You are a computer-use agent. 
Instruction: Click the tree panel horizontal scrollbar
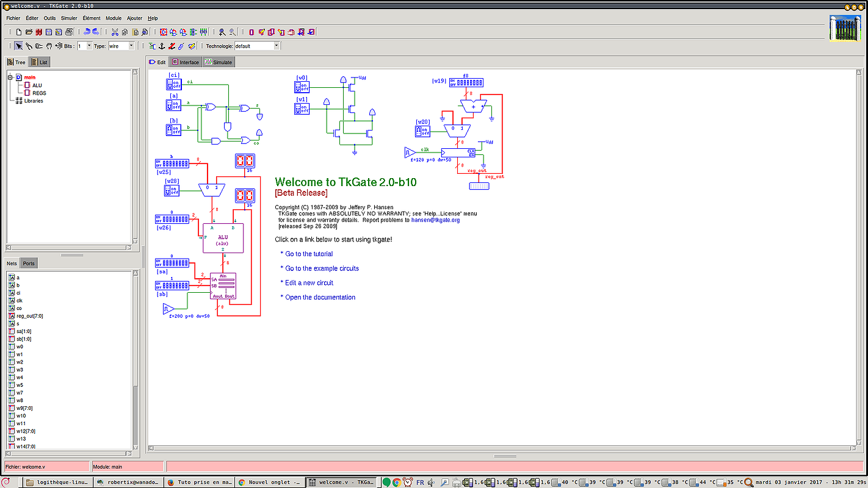69,248
